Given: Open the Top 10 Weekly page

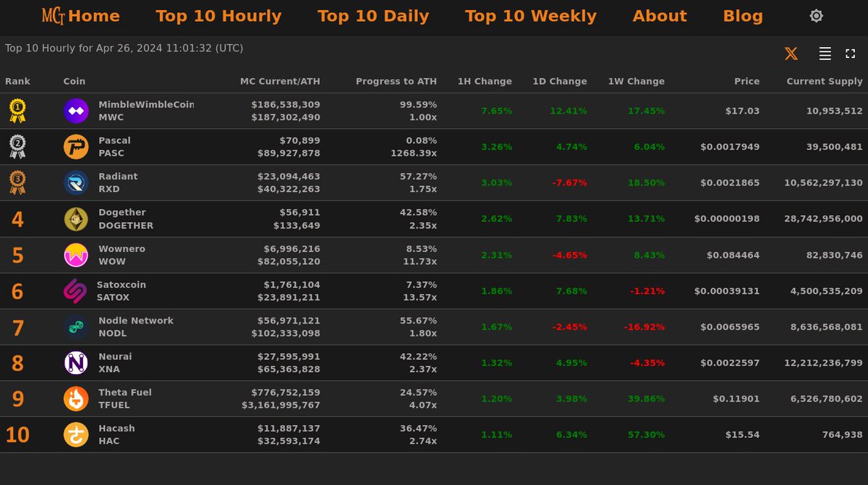Looking at the screenshot, I should [531, 16].
